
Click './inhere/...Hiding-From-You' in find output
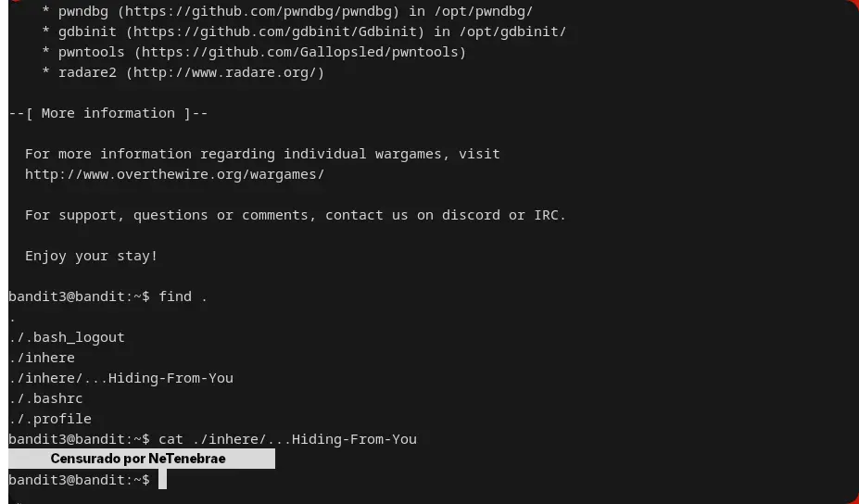click(120, 378)
